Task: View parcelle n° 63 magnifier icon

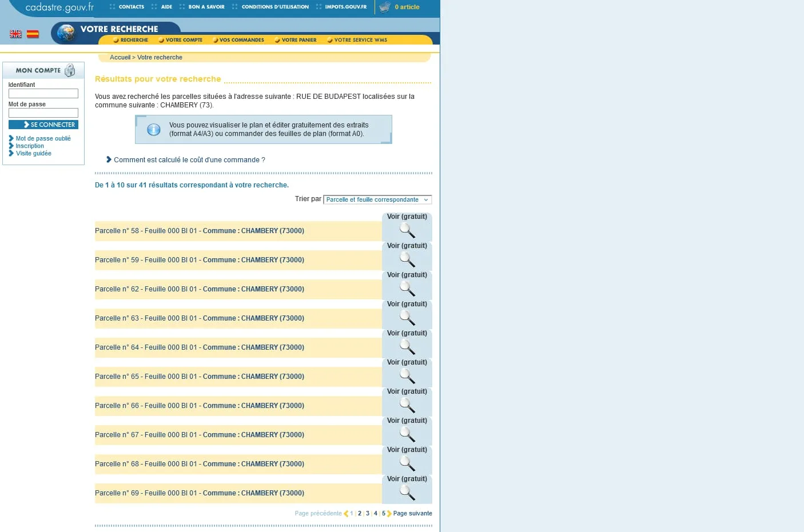Action: 407,318
